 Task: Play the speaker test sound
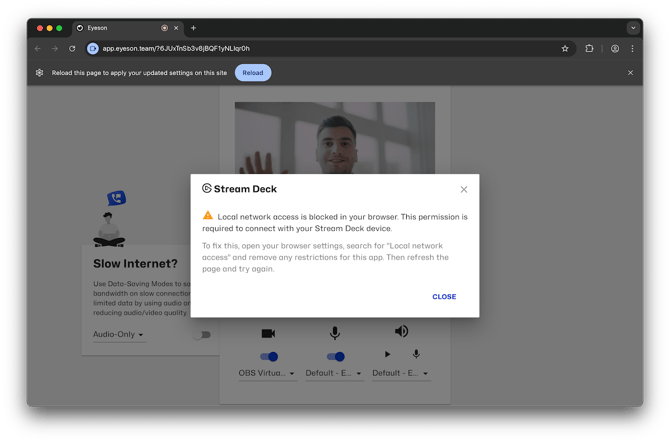(x=388, y=355)
